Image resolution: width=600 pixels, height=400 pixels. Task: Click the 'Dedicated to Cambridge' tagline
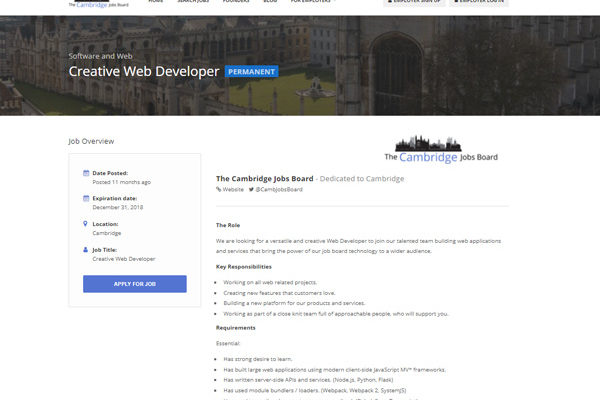362,178
